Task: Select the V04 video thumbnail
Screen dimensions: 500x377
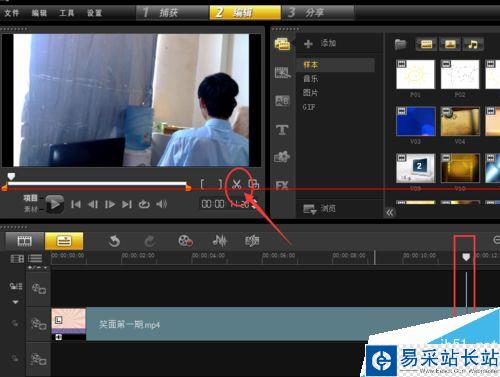Action: coord(460,121)
